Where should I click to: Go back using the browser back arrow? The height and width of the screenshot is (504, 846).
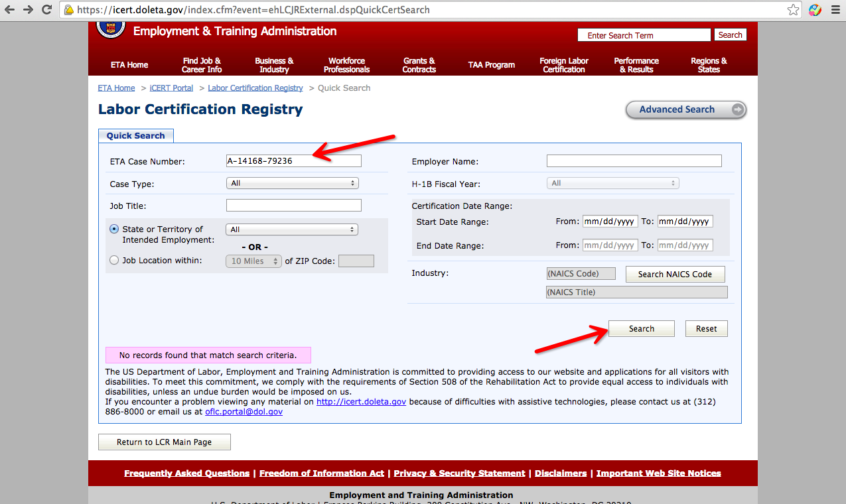click(10, 10)
